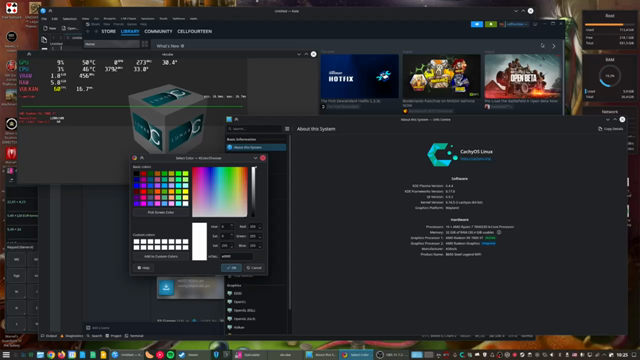Open the Info Centre hamburger menu

(x=287, y=129)
